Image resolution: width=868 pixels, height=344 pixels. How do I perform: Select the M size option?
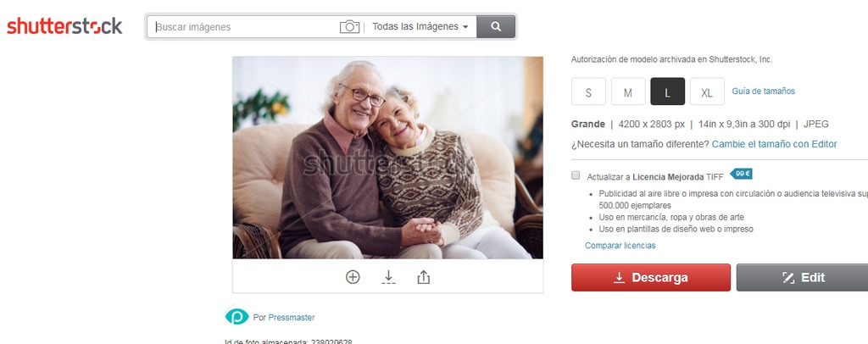(x=628, y=92)
